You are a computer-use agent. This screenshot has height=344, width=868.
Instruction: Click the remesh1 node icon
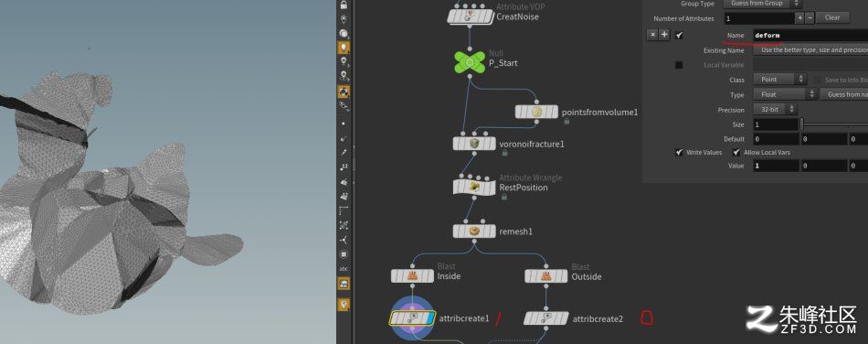(474, 231)
